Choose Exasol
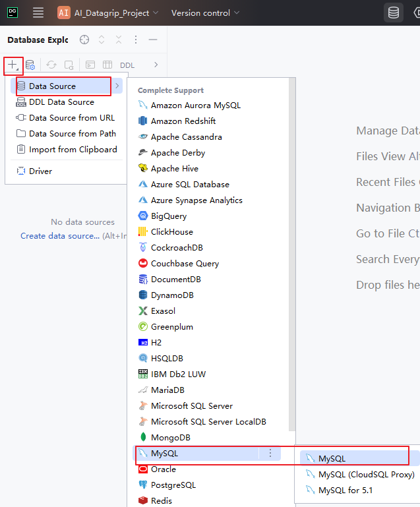Image resolution: width=420 pixels, height=507 pixels. 207,311
